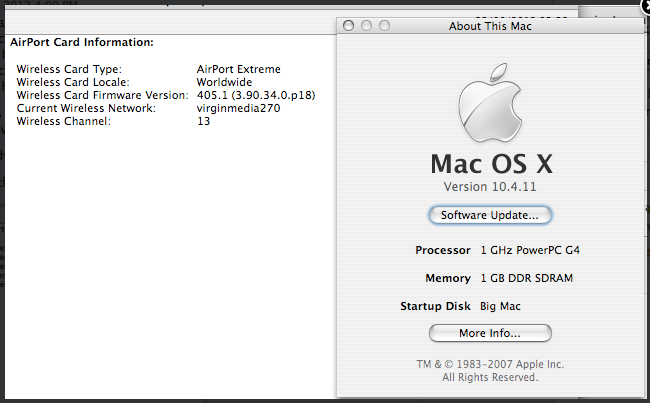
Task: Click the Wireless Card Locale label
Action: coord(73,82)
